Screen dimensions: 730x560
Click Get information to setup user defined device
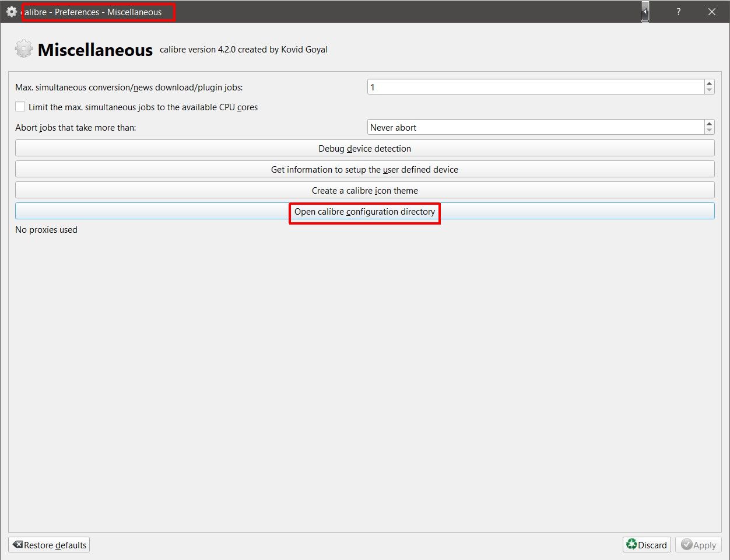click(365, 169)
